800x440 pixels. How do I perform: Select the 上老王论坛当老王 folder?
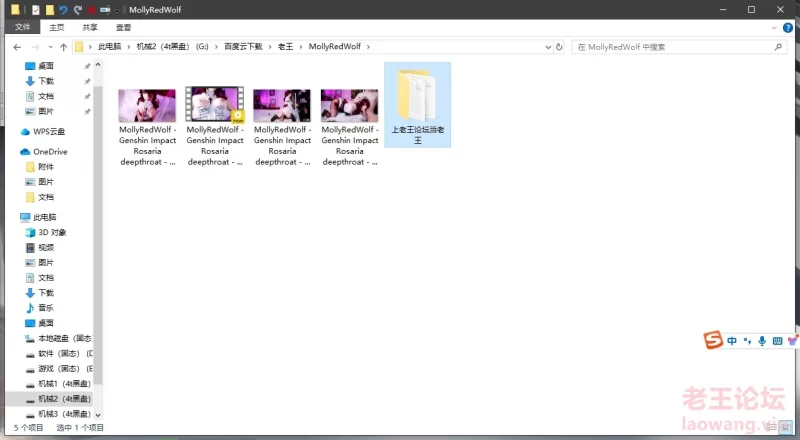[x=417, y=105]
